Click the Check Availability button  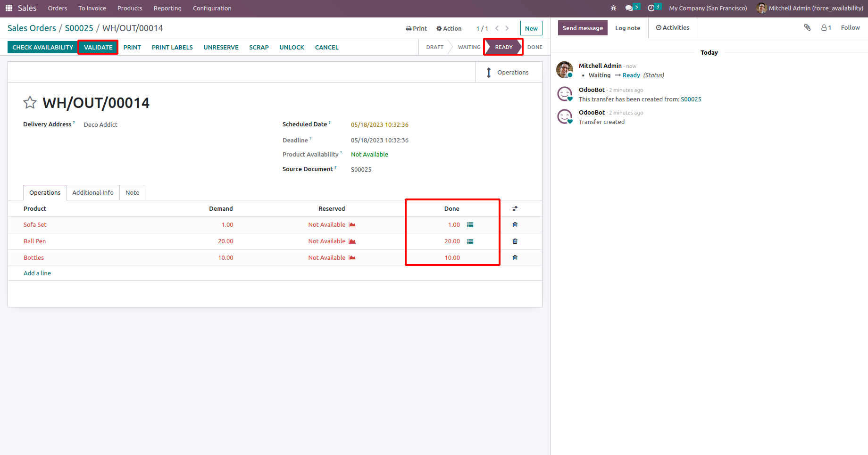click(42, 47)
